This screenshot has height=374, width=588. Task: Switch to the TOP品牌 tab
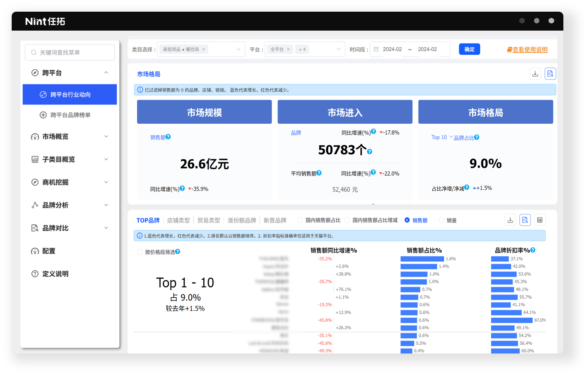pos(148,220)
